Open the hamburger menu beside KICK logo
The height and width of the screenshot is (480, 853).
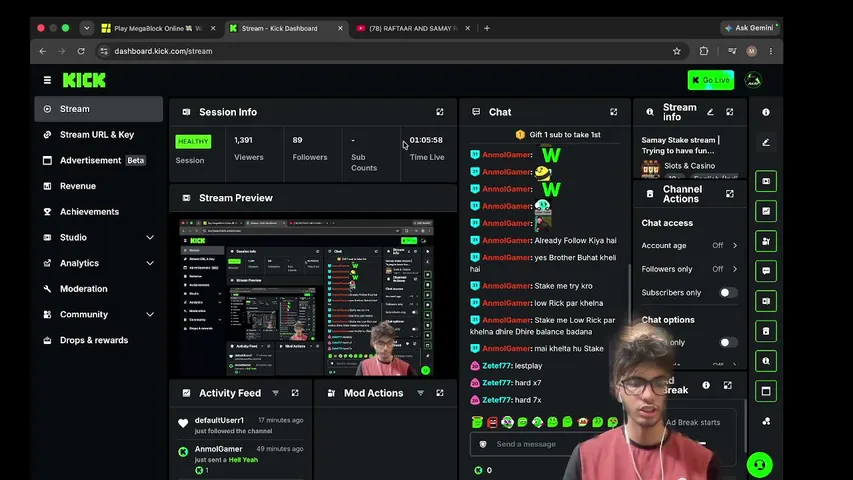click(x=47, y=81)
